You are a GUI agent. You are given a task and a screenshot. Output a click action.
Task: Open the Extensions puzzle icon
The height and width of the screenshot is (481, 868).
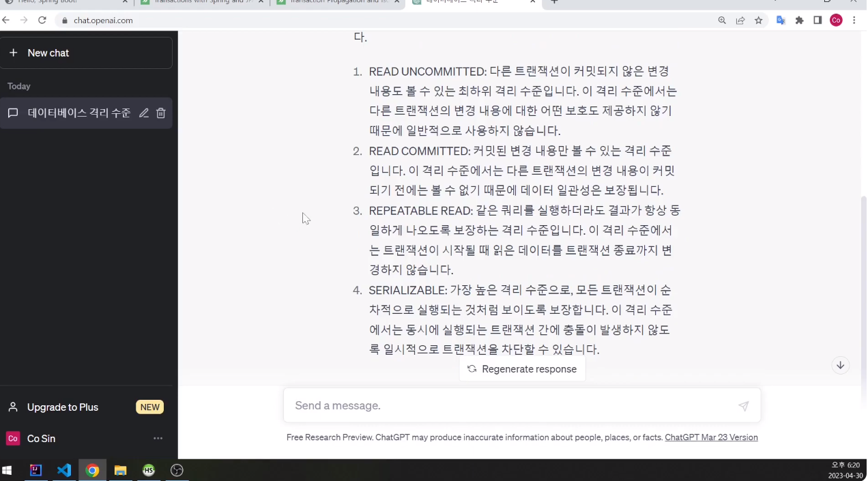click(800, 20)
